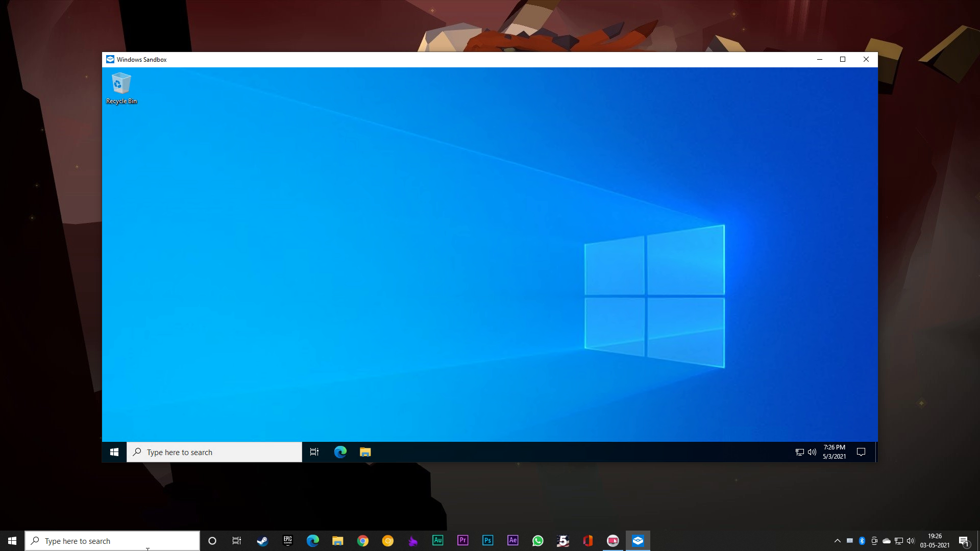Launch Adobe Premiere Pro from the taskbar
Image resolution: width=980 pixels, height=551 pixels.
(x=462, y=541)
